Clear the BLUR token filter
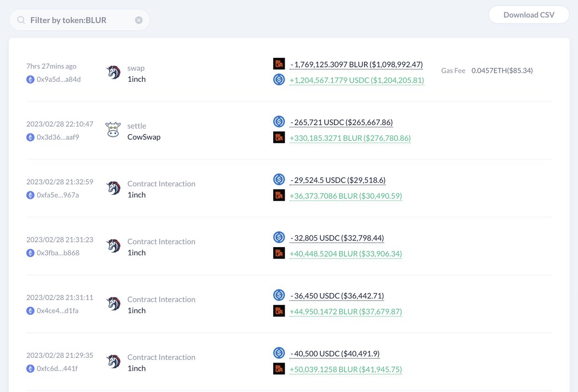The image size is (578, 392). (x=139, y=20)
